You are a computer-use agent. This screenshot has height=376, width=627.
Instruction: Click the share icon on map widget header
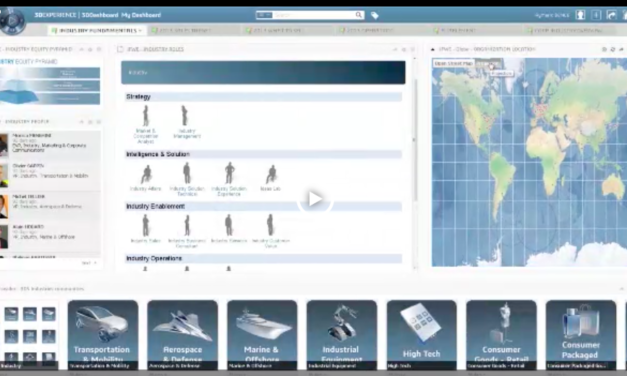621,49
